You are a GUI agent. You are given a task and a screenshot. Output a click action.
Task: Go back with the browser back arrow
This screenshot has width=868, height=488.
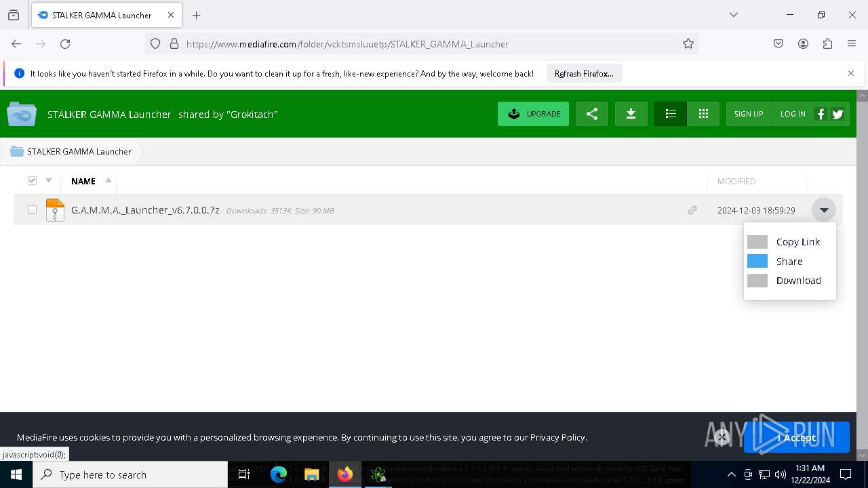coord(16,44)
